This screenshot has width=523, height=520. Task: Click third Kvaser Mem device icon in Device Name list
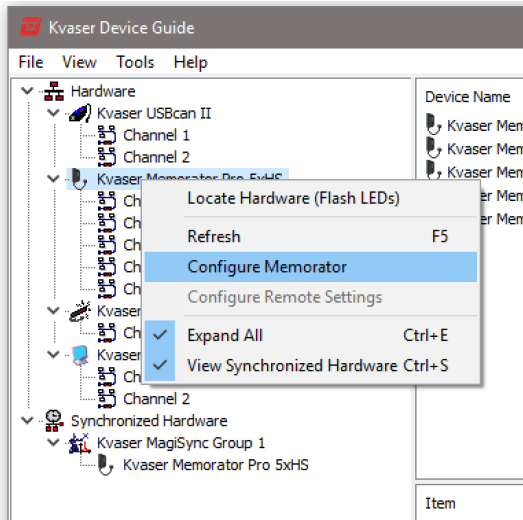(x=434, y=169)
